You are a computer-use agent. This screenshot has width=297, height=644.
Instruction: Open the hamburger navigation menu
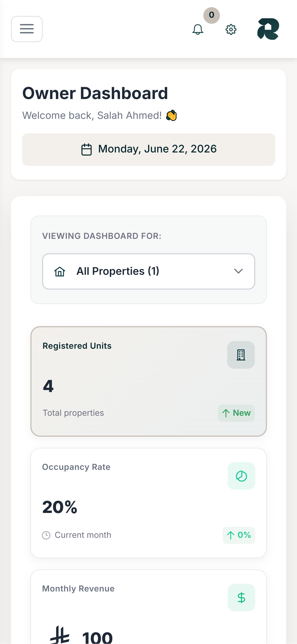pos(27,29)
